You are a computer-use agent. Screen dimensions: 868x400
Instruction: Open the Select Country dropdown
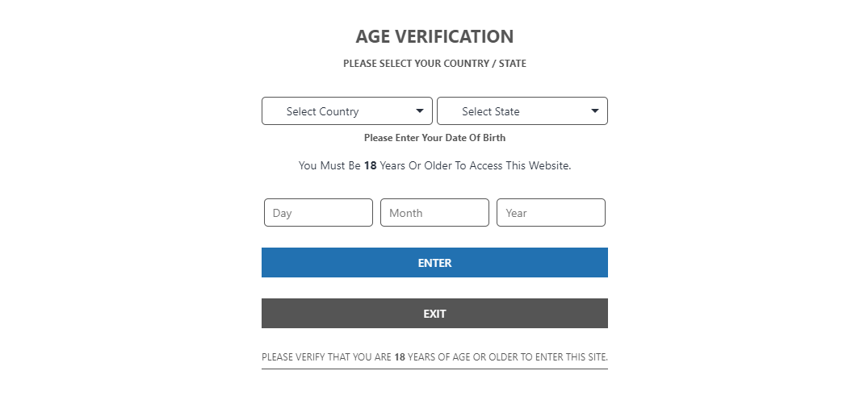point(347,111)
